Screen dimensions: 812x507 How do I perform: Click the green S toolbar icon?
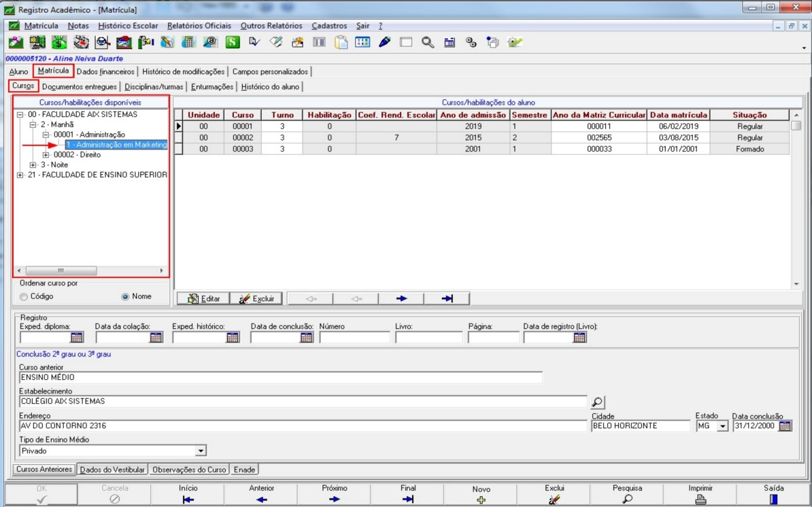point(233,42)
